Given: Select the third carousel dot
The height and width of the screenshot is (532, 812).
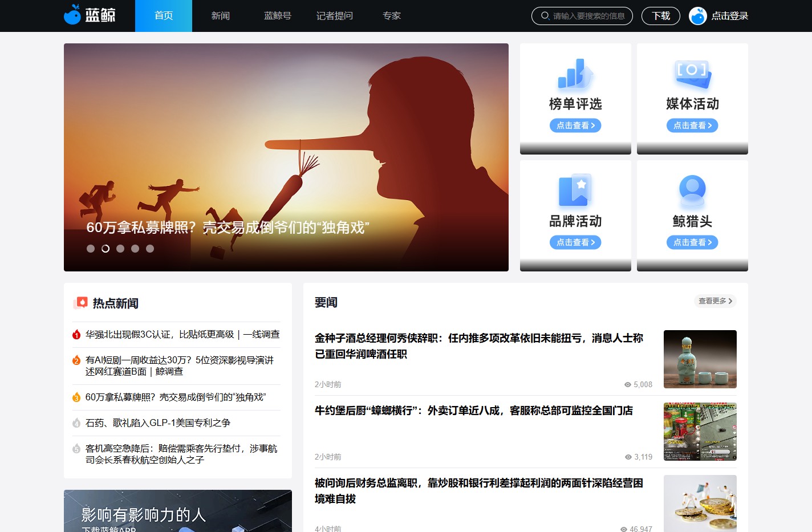Looking at the screenshot, I should tap(120, 249).
